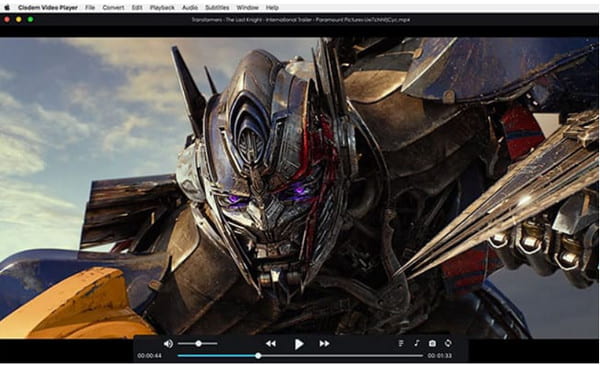Mute audio with the speaker icon
Image resolution: width=600 pixels, height=365 pixels.
coord(168,344)
